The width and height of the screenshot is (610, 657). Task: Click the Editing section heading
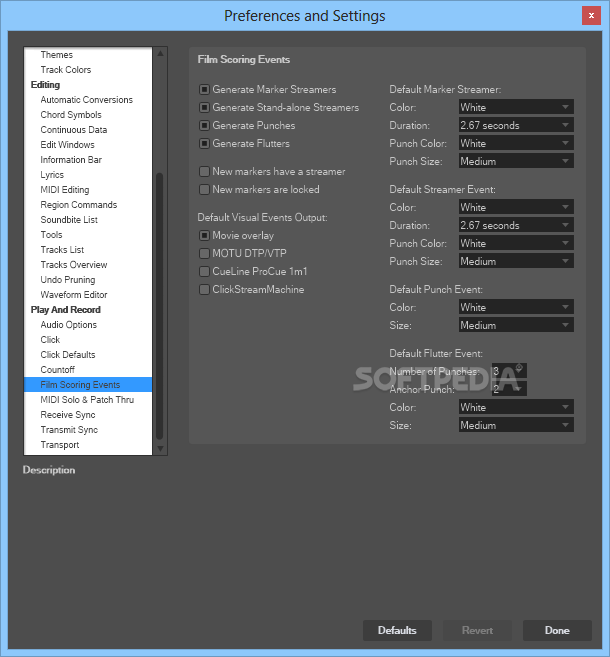click(45, 85)
